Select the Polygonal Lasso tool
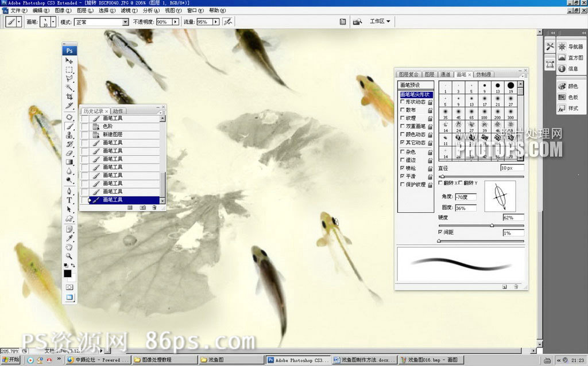Viewport: 588px width, 366px height. (69, 79)
